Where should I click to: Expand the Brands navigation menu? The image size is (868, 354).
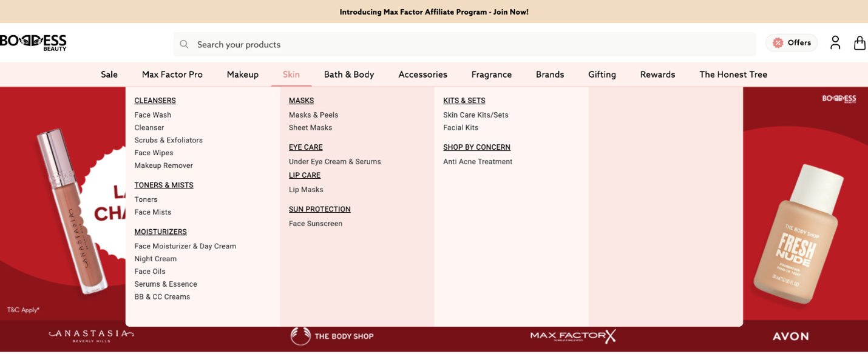549,75
